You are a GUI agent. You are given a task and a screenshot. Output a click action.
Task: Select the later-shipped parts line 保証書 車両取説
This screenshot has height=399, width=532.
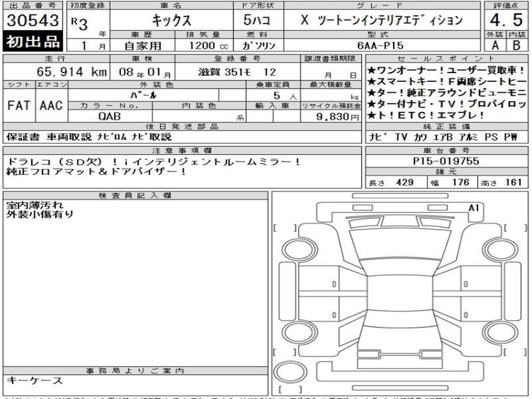(89, 137)
